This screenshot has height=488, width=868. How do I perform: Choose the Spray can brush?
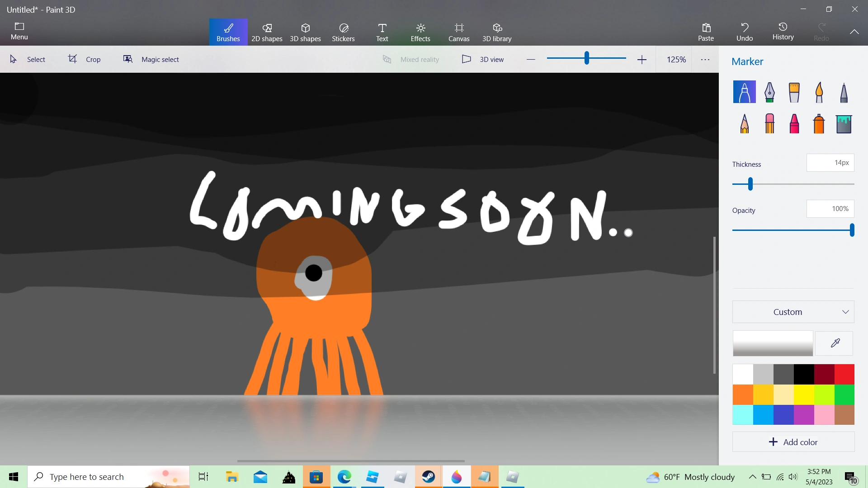[819, 123]
